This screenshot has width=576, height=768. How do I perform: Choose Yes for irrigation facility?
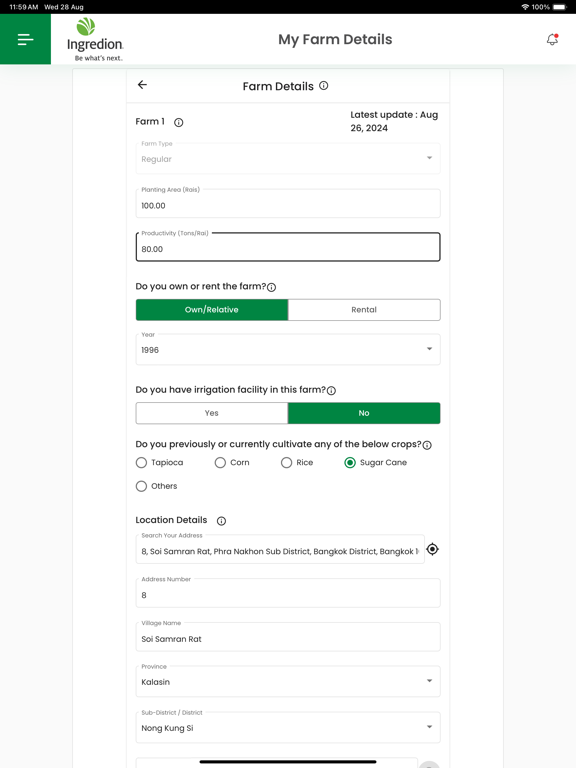[x=212, y=413]
